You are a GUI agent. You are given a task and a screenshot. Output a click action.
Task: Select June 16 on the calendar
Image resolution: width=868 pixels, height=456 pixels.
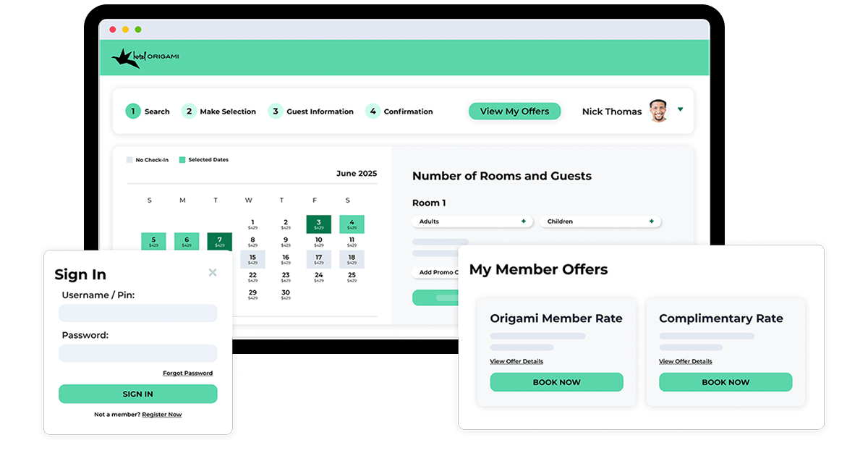(286, 259)
